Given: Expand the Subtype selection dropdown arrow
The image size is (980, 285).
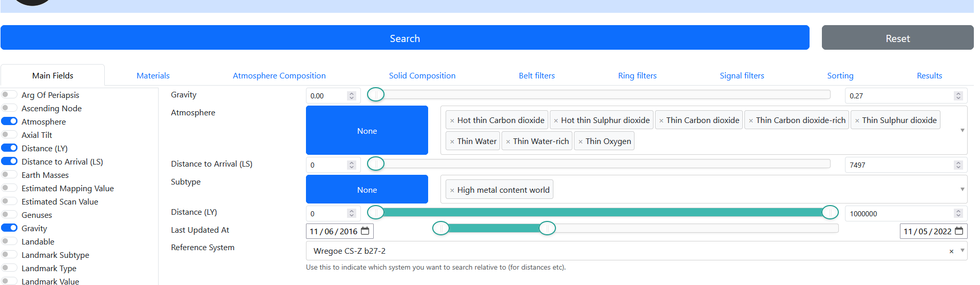Looking at the screenshot, I should point(962,189).
